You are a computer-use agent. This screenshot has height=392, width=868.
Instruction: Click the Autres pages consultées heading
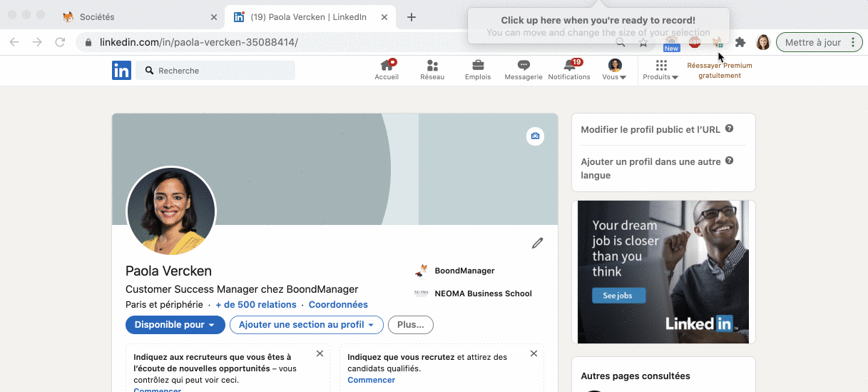[635, 376]
